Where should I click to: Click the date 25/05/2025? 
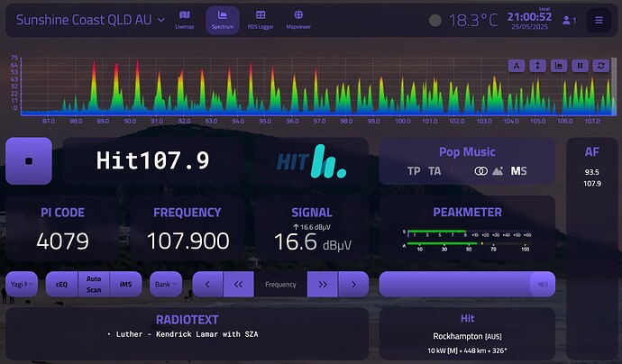point(529,27)
